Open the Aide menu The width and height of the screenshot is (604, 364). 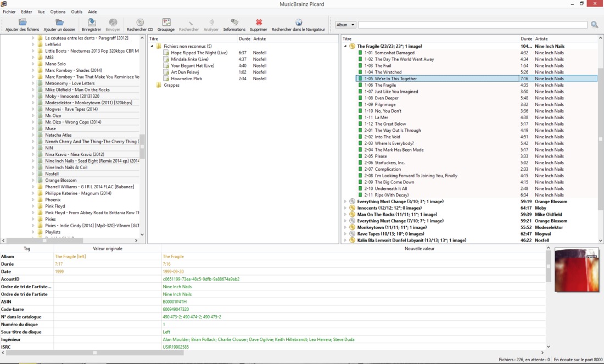pos(92,12)
